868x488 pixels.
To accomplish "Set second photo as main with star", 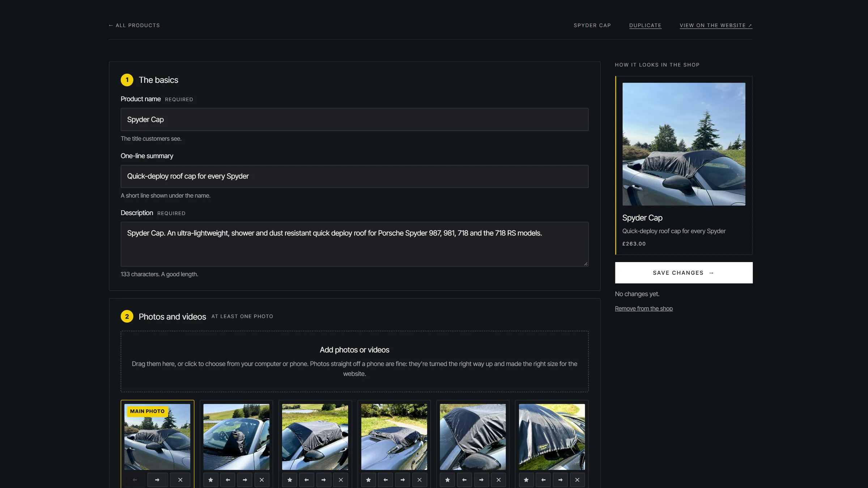I will (x=210, y=480).
